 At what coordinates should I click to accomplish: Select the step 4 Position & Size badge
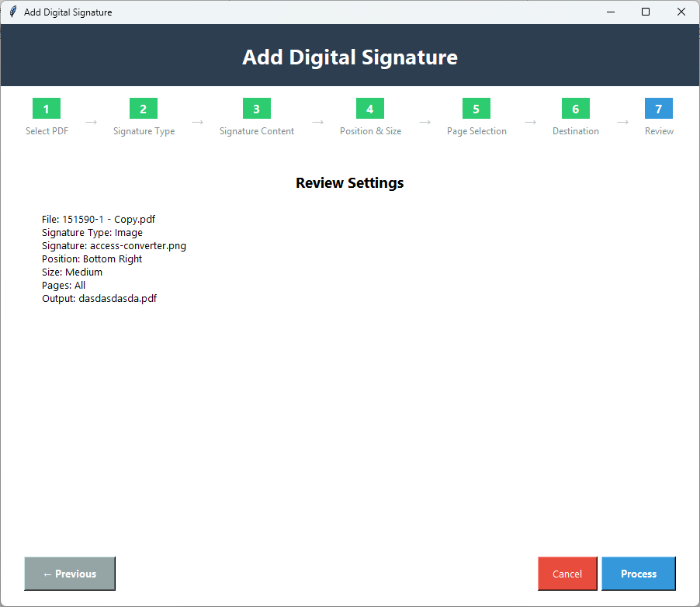pyautogui.click(x=370, y=109)
